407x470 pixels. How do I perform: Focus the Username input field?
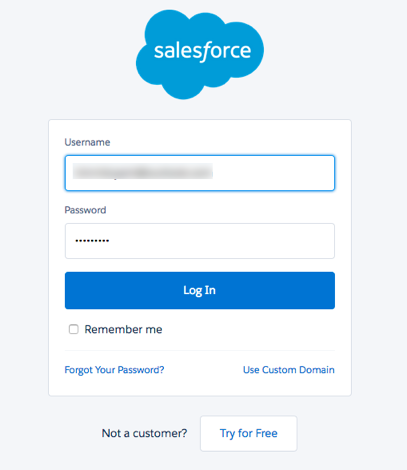click(200, 173)
